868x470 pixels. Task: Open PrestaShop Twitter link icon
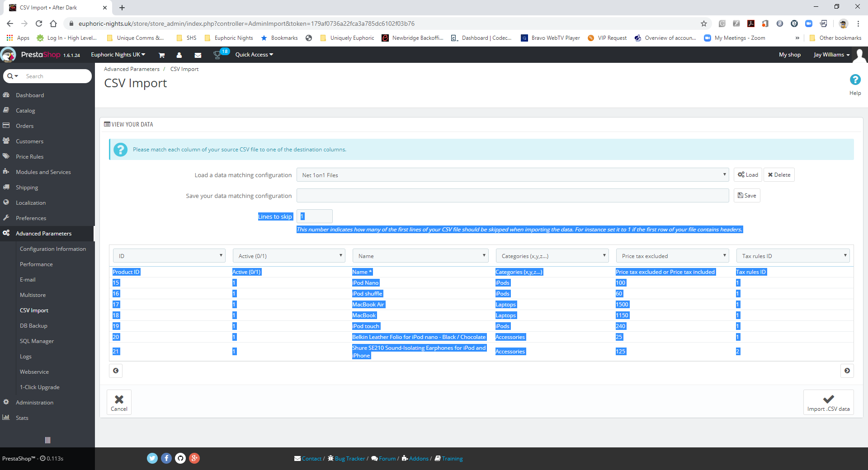click(x=152, y=458)
